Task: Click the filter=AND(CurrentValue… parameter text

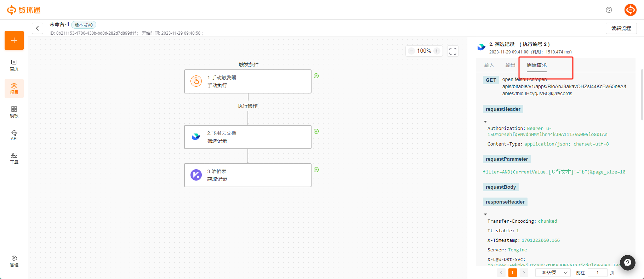Action: click(554, 172)
